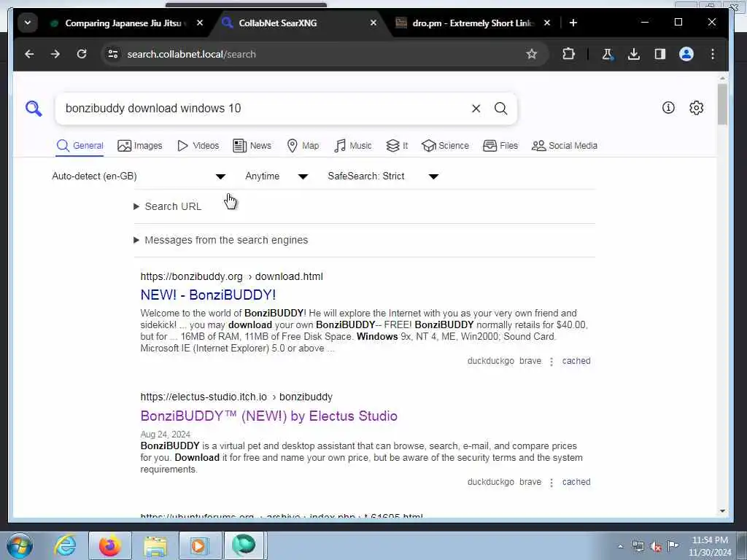Select the Files search category

[x=500, y=146]
